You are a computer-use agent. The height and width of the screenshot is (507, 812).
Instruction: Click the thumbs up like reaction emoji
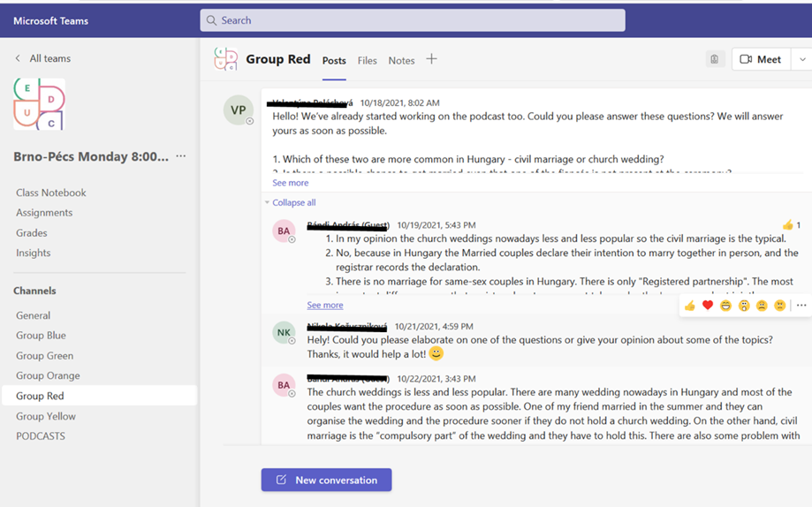coord(690,306)
